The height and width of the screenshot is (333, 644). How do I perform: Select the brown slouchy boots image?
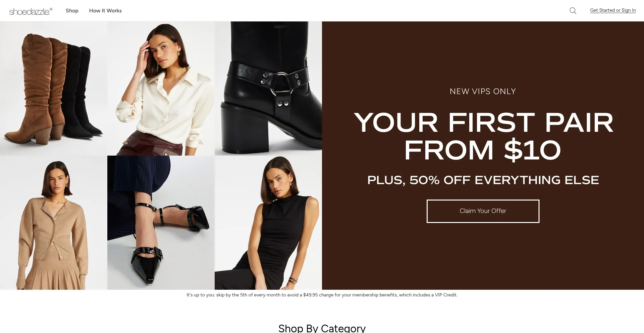[x=54, y=89]
